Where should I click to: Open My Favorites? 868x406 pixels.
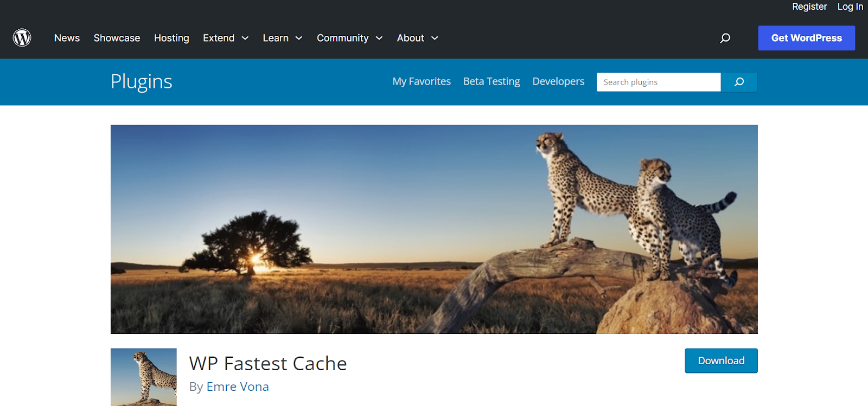tap(422, 81)
